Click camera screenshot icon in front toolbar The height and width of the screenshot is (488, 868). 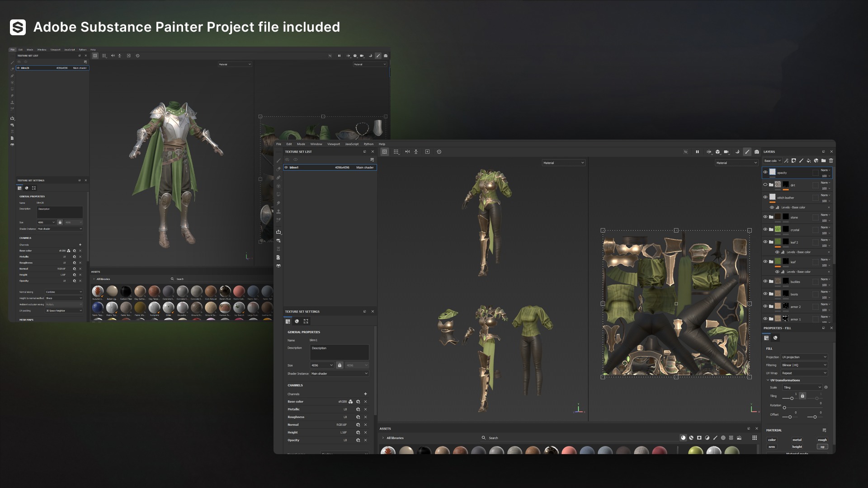(757, 152)
